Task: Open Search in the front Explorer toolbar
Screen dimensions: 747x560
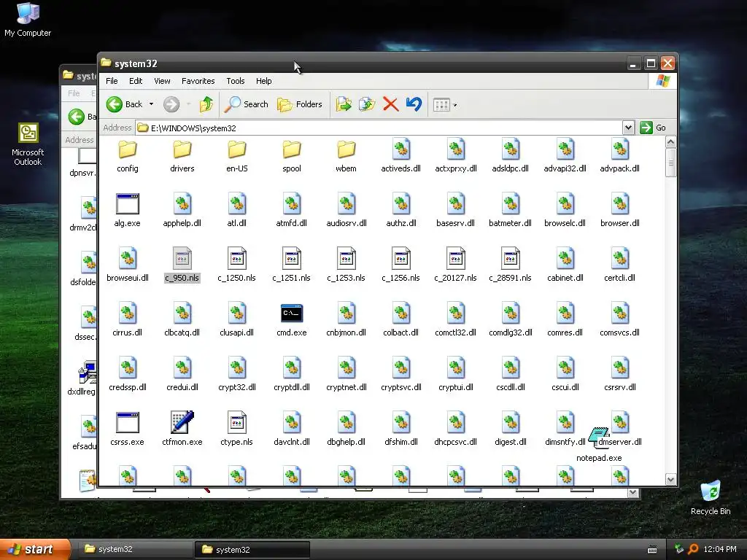Action: click(247, 104)
